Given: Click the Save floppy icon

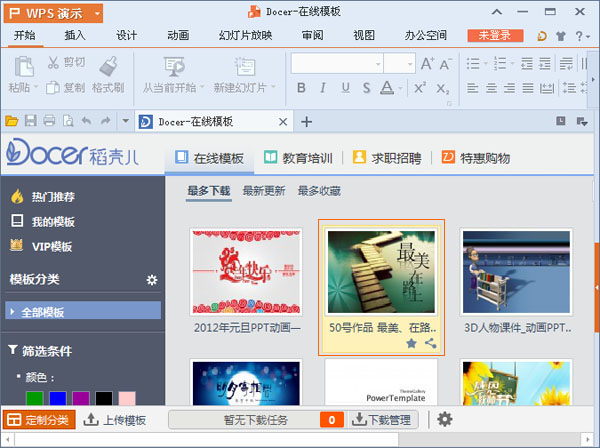Looking at the screenshot, I should coord(30,121).
